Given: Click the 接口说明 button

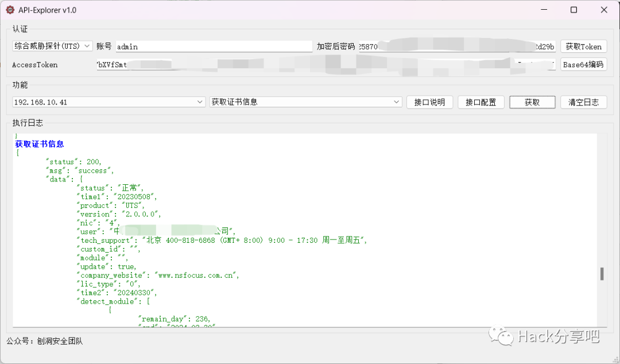Looking at the screenshot, I should pyautogui.click(x=430, y=102).
